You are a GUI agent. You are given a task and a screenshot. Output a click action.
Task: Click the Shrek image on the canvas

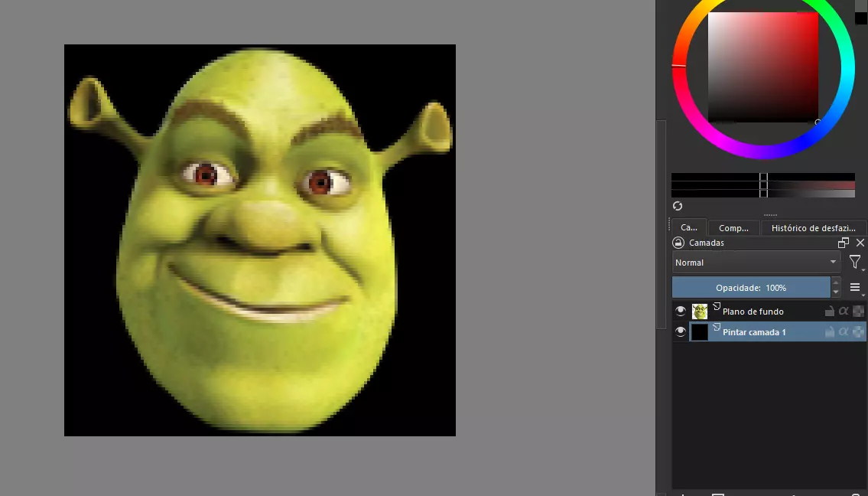point(259,240)
